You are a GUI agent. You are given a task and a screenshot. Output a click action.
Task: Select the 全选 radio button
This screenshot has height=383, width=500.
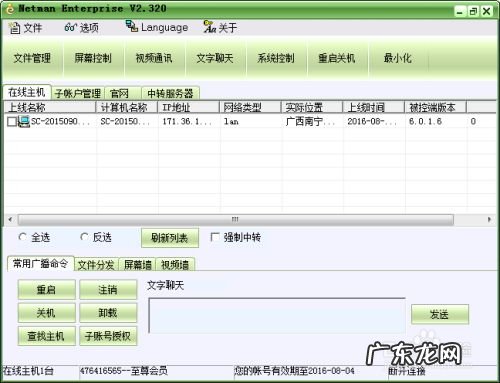pos(22,237)
